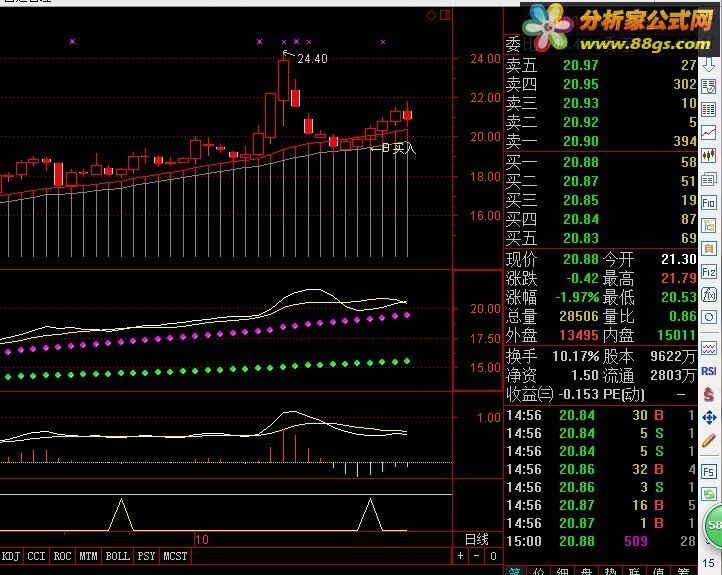Select the pencil drawing tool
This screenshot has width=722, height=575.
pyautogui.click(x=709, y=441)
